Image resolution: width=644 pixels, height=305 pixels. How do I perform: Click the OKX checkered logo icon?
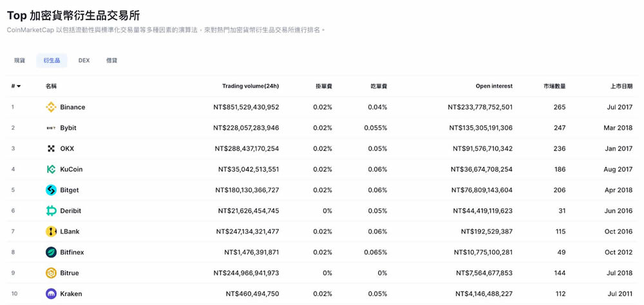51,148
